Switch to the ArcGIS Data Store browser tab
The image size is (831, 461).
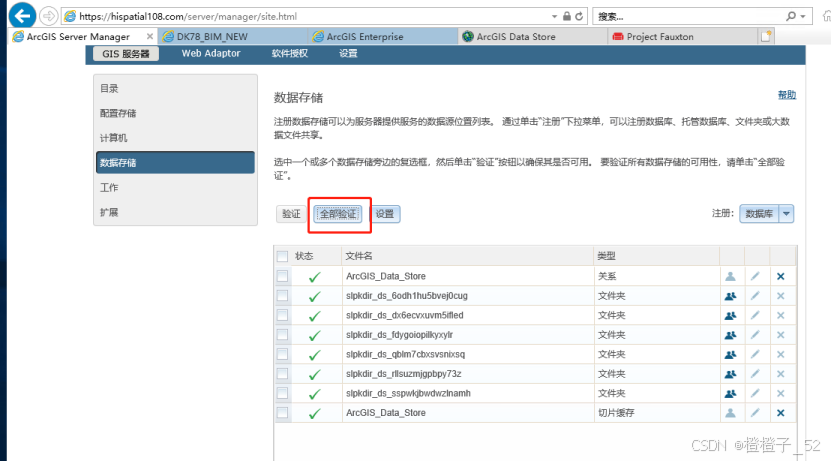coord(533,37)
